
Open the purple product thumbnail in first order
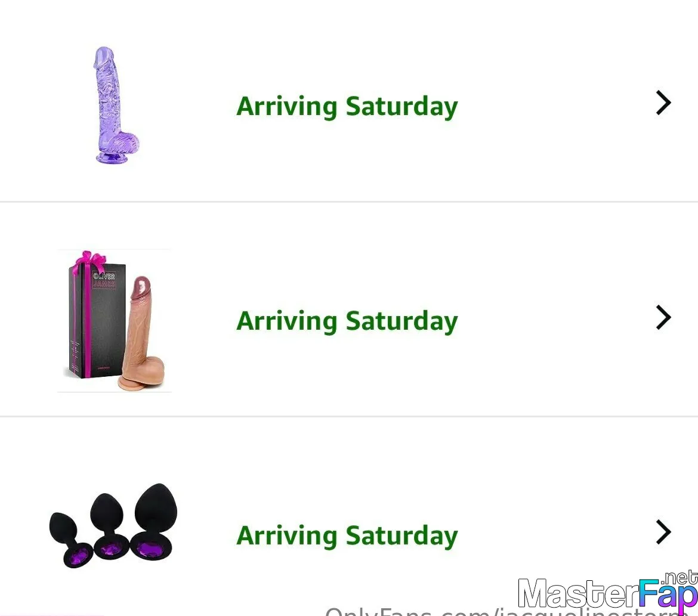[x=117, y=105]
